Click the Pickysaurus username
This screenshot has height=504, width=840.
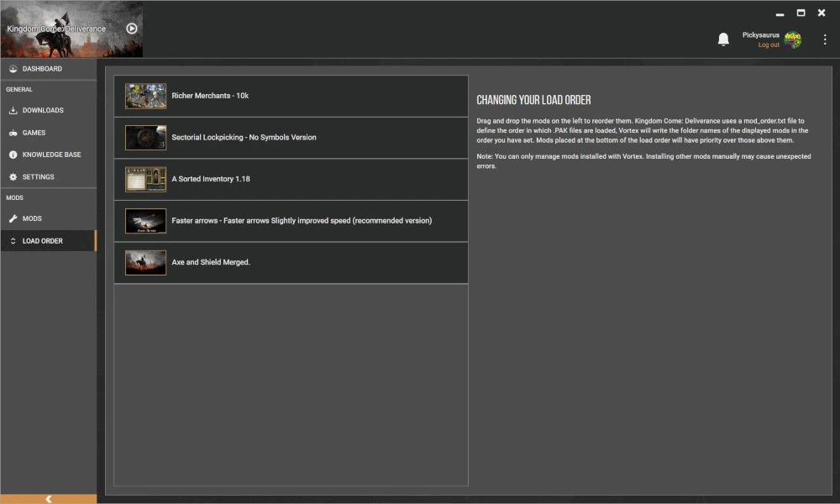[x=760, y=35]
